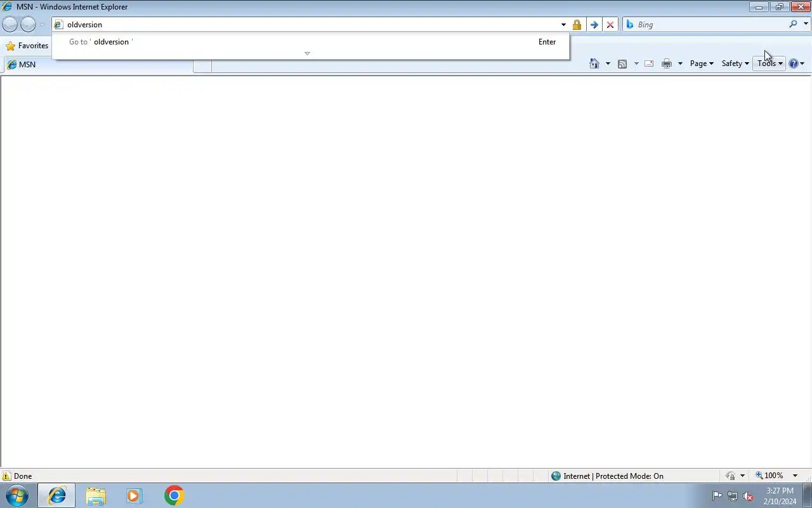Viewport: 812px width, 508px height.
Task: Open the Safety menu
Action: (735, 63)
